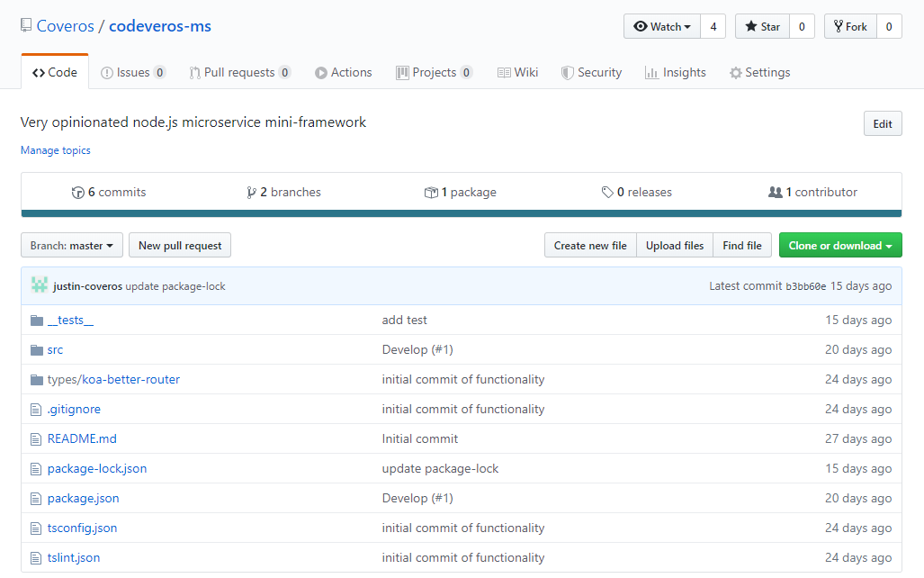This screenshot has width=924, height=578.
Task: Click the file icon beside package.json
Action: point(36,499)
